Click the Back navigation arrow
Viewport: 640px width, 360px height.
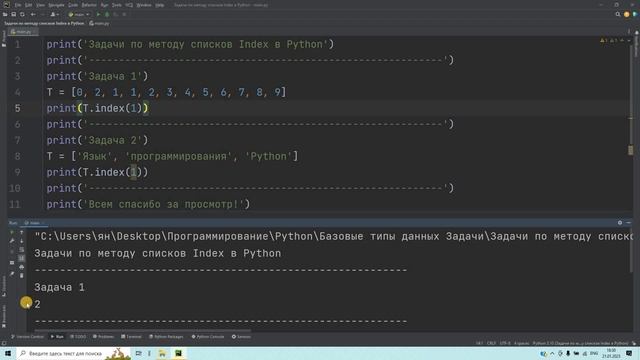click(33, 14)
